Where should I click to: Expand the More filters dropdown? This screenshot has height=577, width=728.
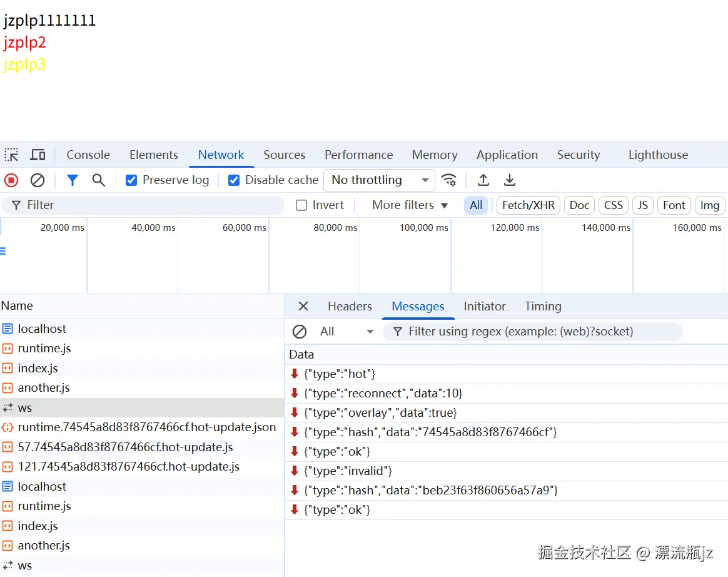coord(410,205)
